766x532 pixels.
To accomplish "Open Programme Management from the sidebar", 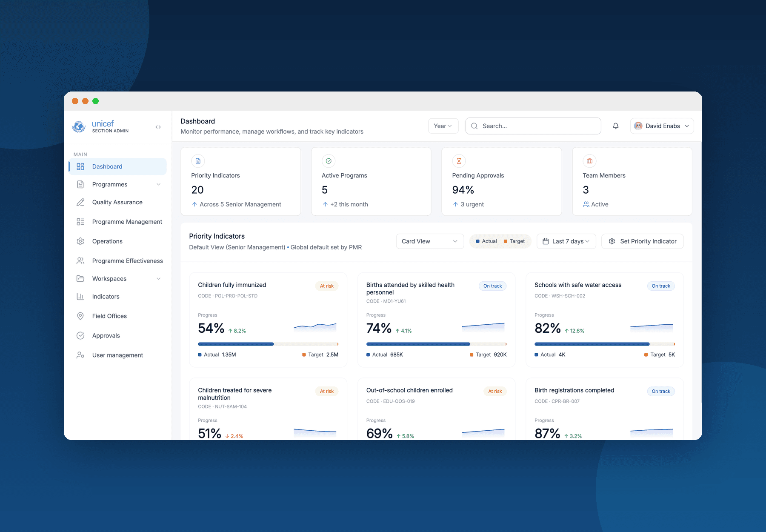I will [117, 222].
